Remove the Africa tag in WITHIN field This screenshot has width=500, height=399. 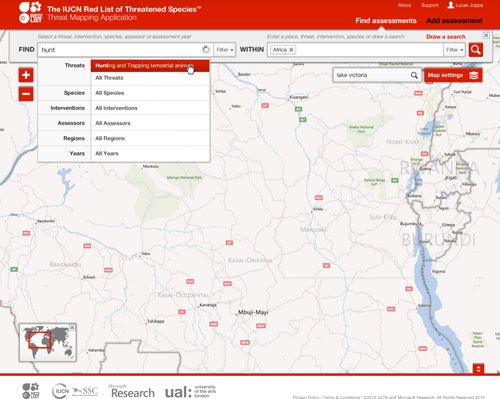(291, 50)
